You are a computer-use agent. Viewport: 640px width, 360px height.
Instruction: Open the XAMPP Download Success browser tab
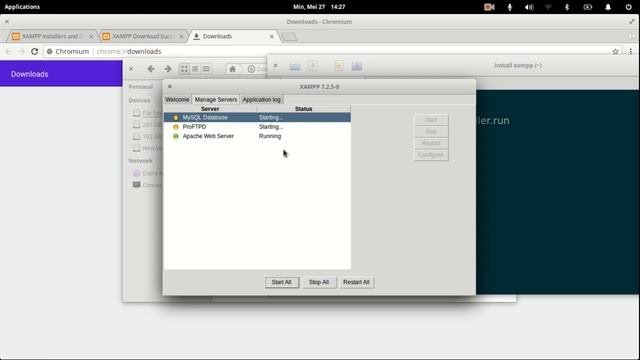[x=143, y=36]
